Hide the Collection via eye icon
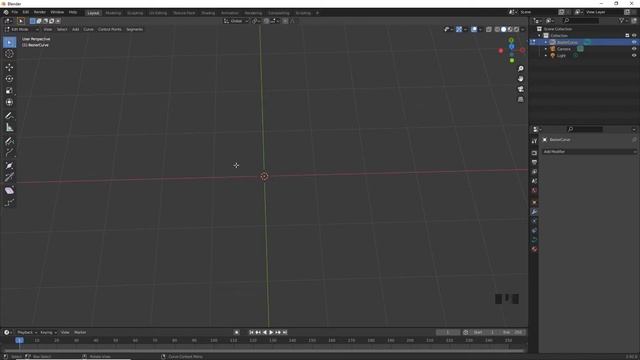The image size is (640, 360). pyautogui.click(x=634, y=36)
